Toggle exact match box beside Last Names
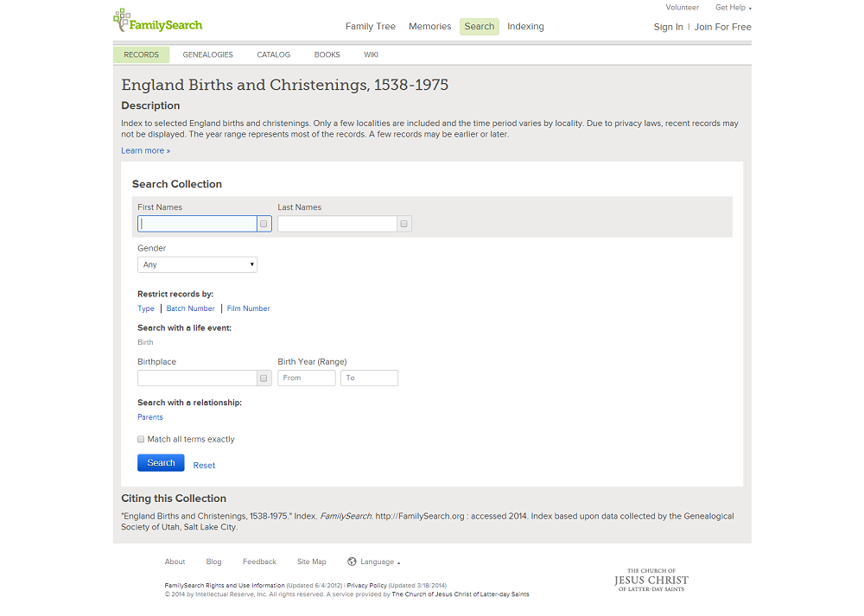The height and width of the screenshot is (616, 864). 403,224
